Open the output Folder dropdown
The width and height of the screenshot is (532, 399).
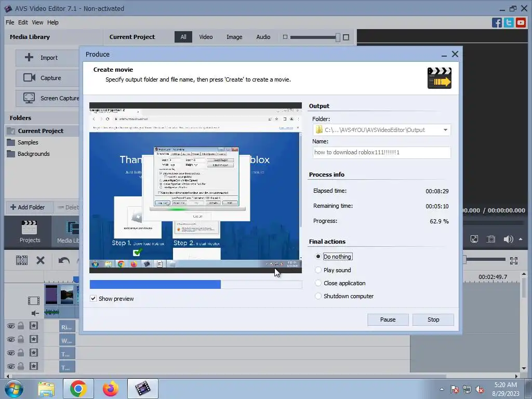[x=445, y=130]
